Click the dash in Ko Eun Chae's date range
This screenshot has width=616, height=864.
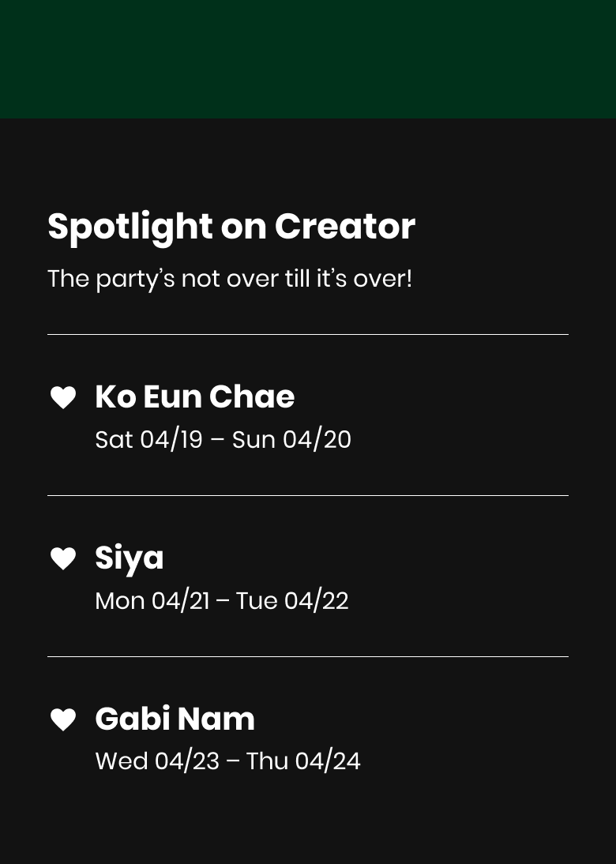coord(217,440)
